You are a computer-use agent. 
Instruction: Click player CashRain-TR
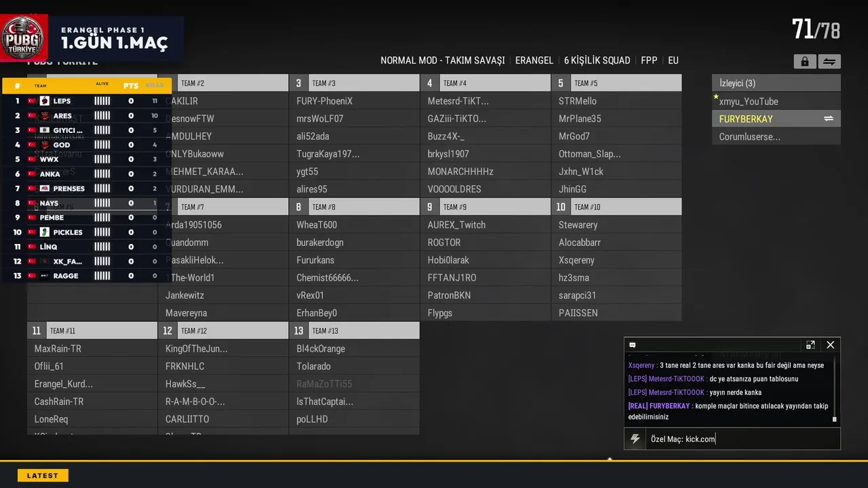[92, 401]
